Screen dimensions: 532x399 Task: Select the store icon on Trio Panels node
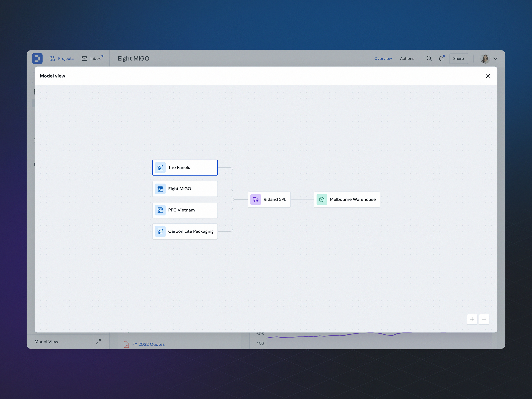point(160,167)
